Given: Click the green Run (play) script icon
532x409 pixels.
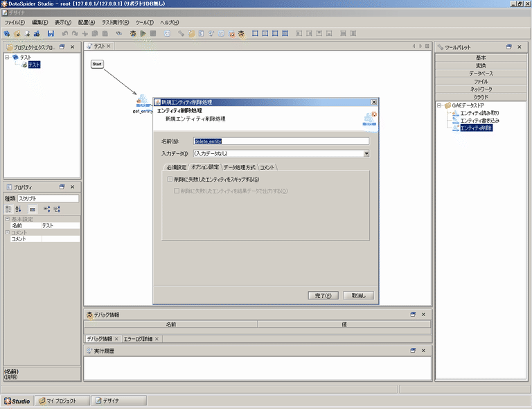Looking at the screenshot, I should pyautogui.click(x=143, y=33).
